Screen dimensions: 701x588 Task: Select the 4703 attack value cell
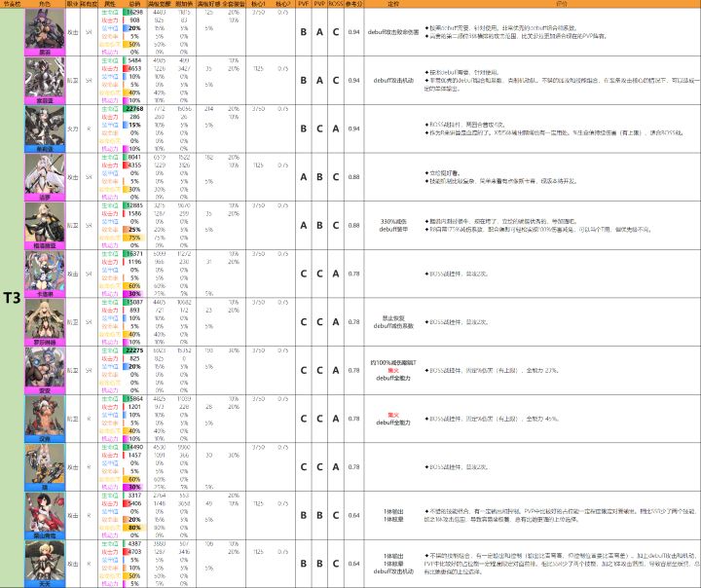(x=134, y=551)
